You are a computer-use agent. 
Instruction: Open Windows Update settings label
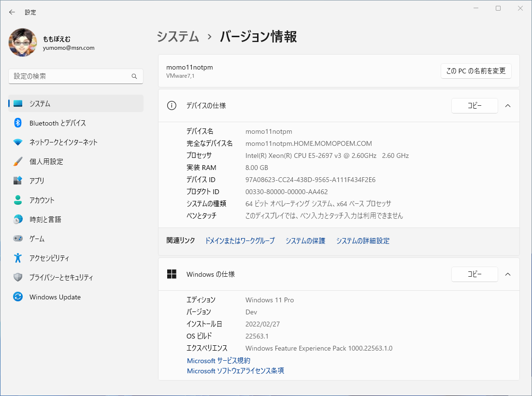[55, 297]
